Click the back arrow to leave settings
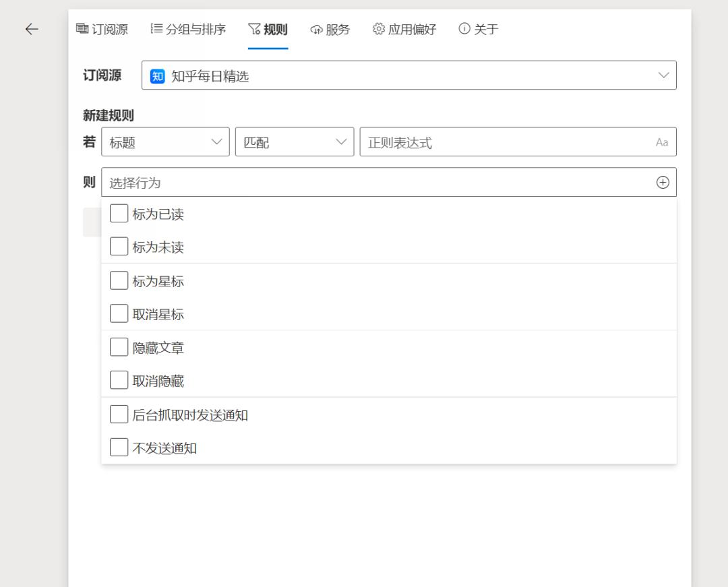Image resolution: width=728 pixels, height=587 pixels. [30, 29]
